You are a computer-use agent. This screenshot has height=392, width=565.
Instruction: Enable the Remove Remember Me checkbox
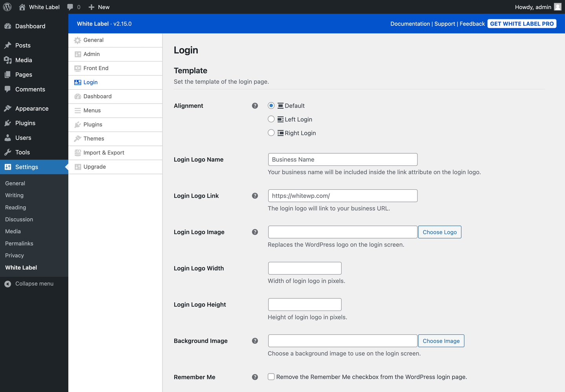click(271, 376)
